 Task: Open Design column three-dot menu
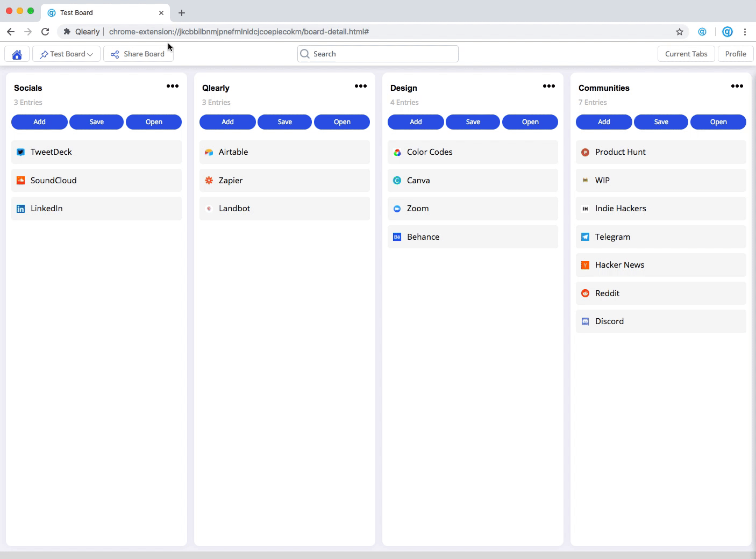click(549, 86)
